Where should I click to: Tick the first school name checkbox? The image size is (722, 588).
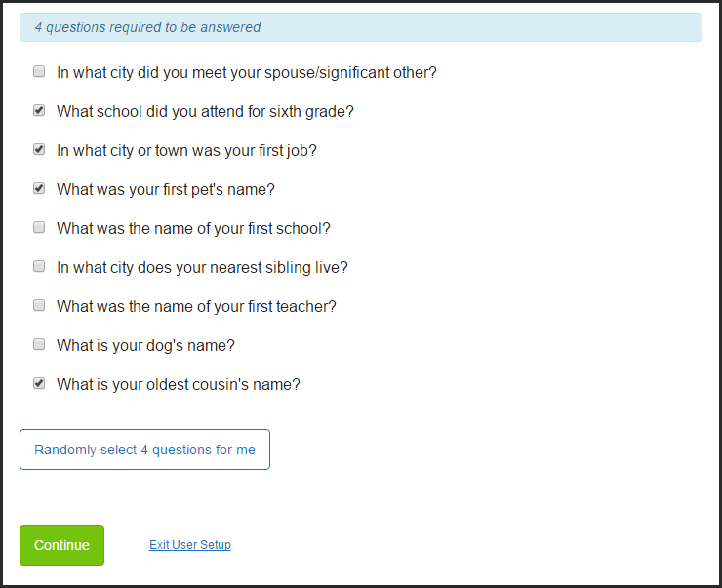[x=39, y=227]
